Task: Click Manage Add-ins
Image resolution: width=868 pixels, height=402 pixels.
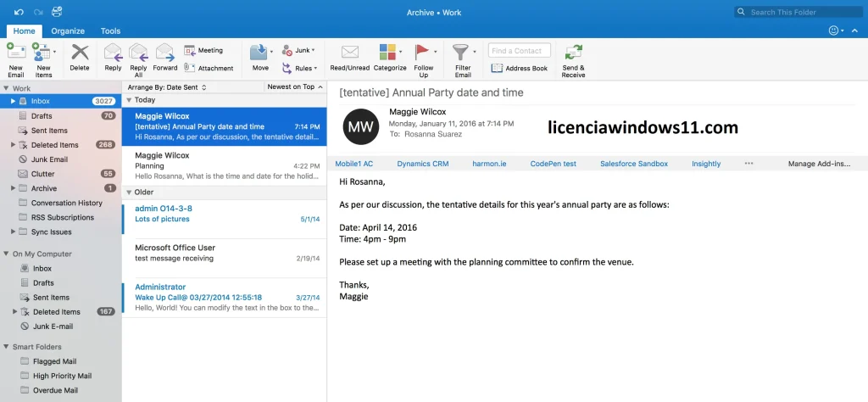Action: click(x=819, y=164)
